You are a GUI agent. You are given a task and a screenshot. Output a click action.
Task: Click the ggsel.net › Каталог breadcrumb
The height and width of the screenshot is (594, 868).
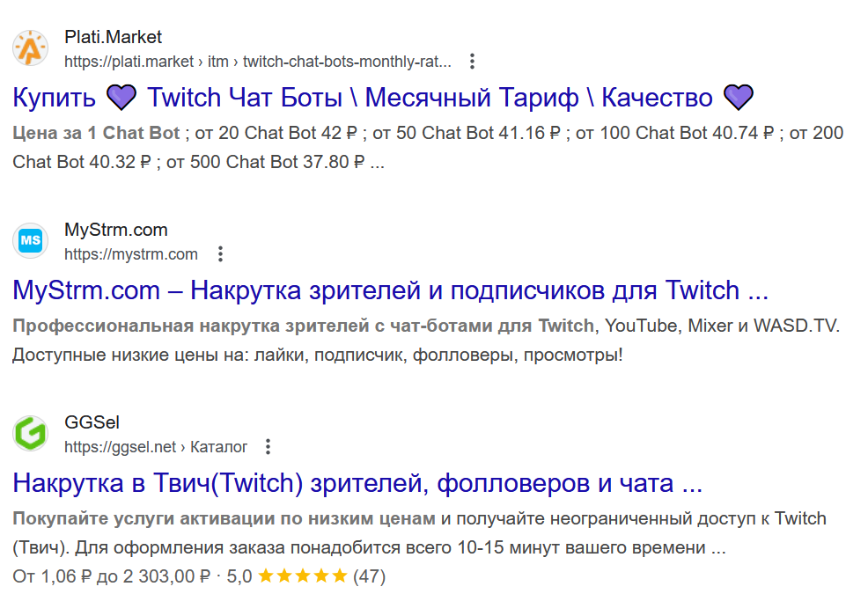[x=156, y=447]
